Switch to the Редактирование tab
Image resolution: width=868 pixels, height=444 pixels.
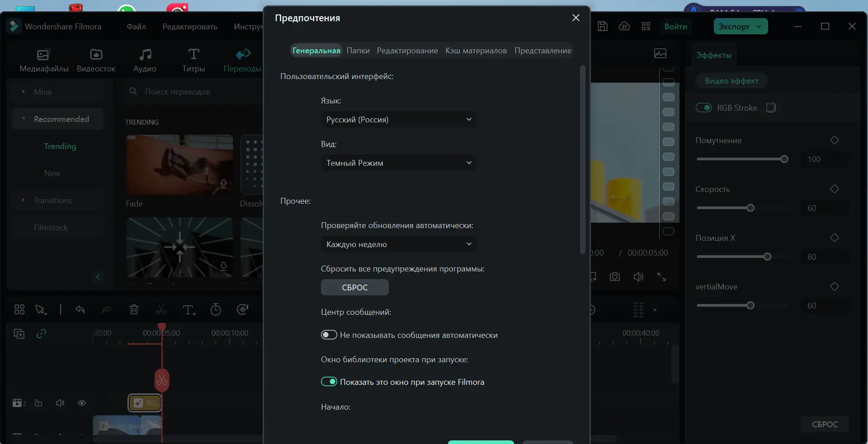407,51
